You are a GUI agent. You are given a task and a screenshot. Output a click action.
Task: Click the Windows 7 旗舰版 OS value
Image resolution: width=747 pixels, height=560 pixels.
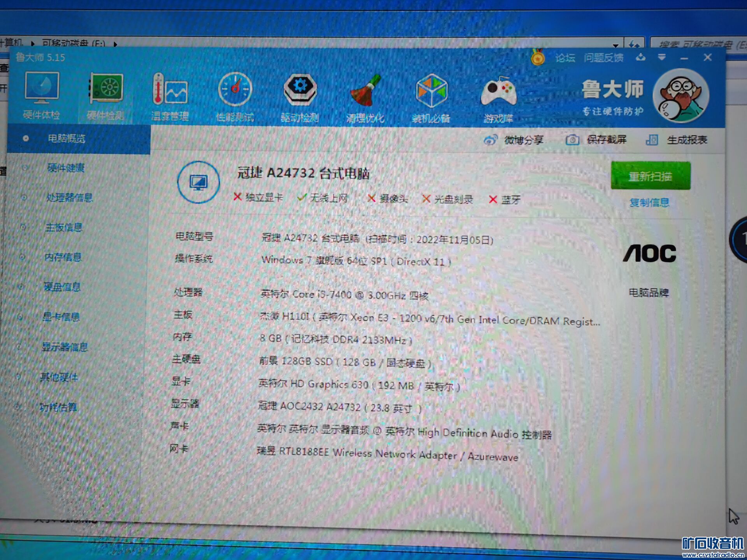[356, 261]
